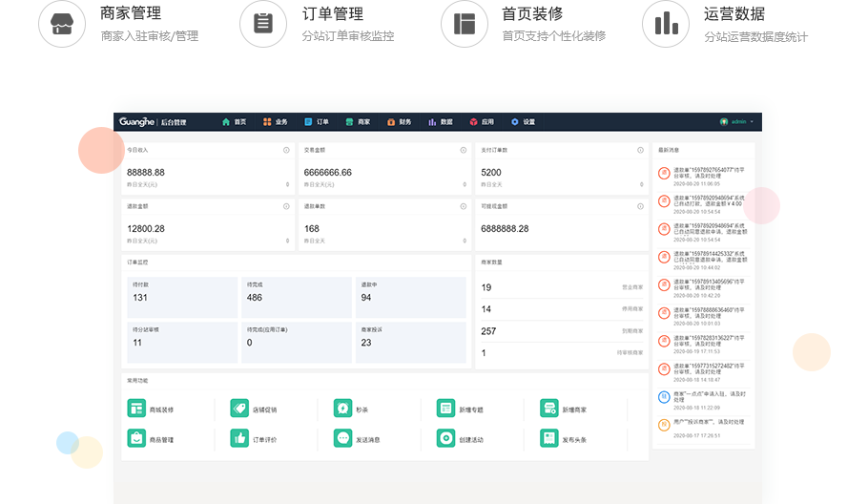Click the 商家投诉 order monitor tile

(x=410, y=342)
